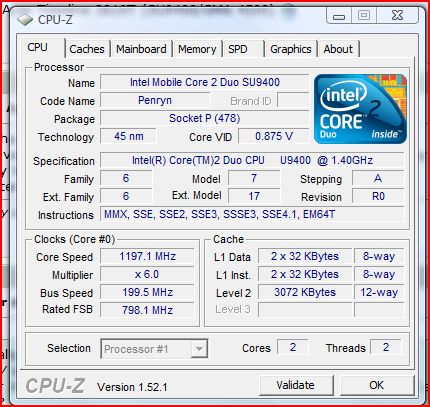The height and width of the screenshot is (407, 430).
Task: Open the Processor #1 selection dropdown arrow
Action: 199,349
